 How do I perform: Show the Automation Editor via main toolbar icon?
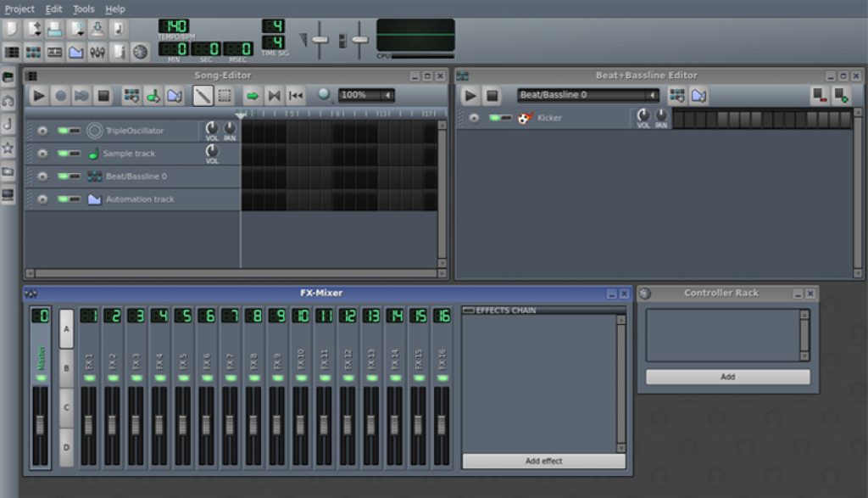coord(75,52)
